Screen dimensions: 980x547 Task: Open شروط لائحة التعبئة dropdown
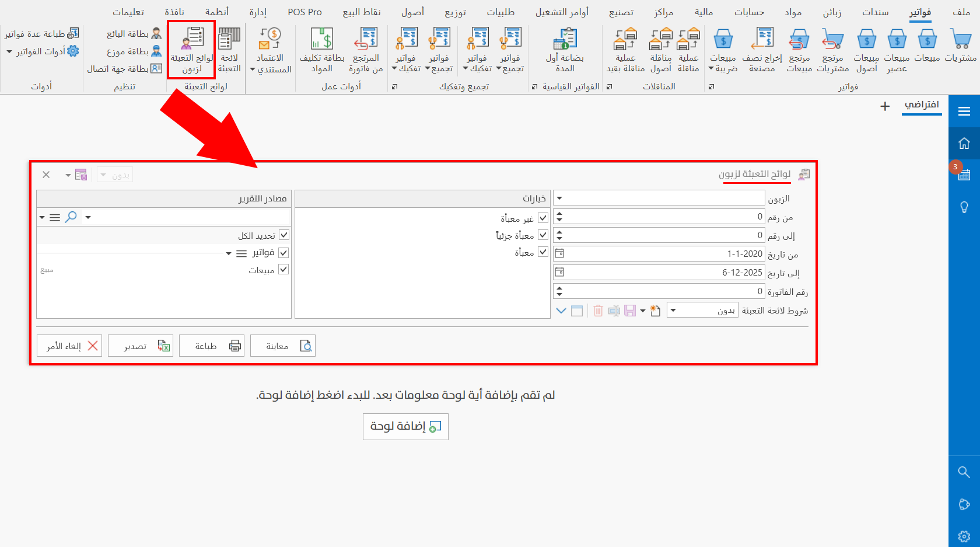click(673, 311)
